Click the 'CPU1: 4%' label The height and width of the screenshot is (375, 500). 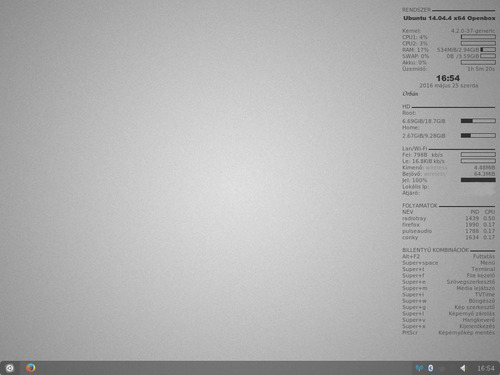(x=415, y=37)
